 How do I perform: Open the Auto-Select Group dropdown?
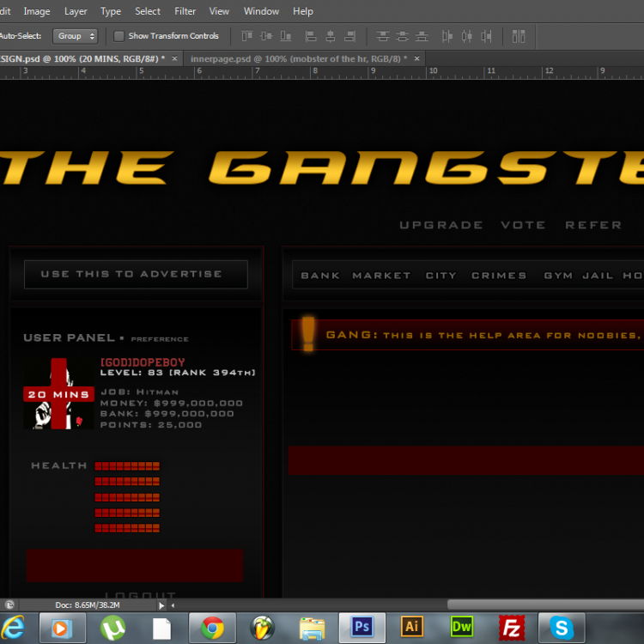pyautogui.click(x=76, y=36)
